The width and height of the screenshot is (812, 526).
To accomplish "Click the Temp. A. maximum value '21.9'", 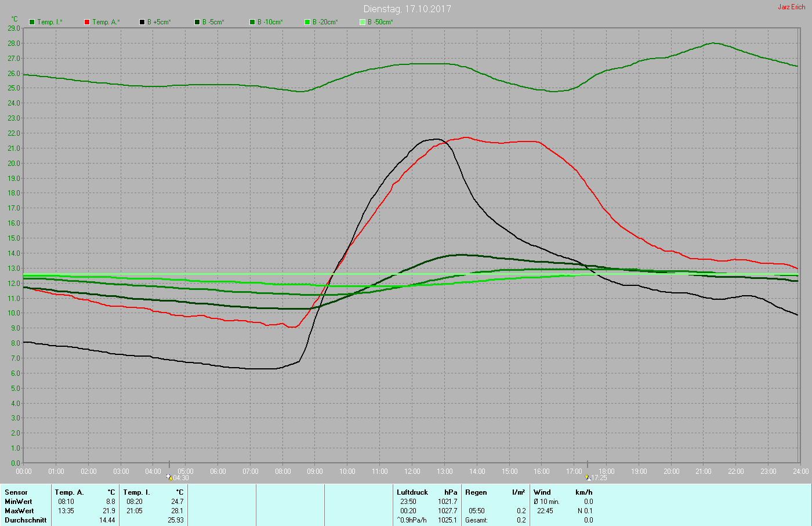I will tap(109, 511).
